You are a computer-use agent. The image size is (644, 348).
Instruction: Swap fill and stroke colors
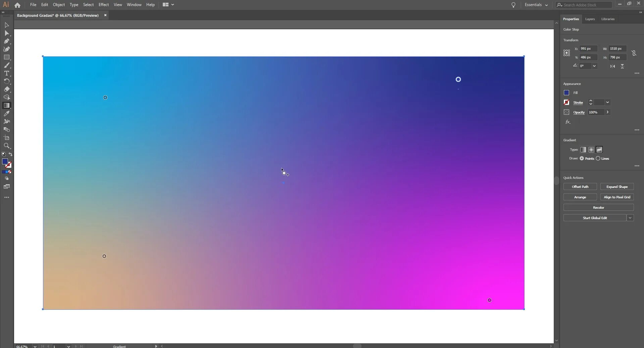pyautogui.click(x=10, y=154)
